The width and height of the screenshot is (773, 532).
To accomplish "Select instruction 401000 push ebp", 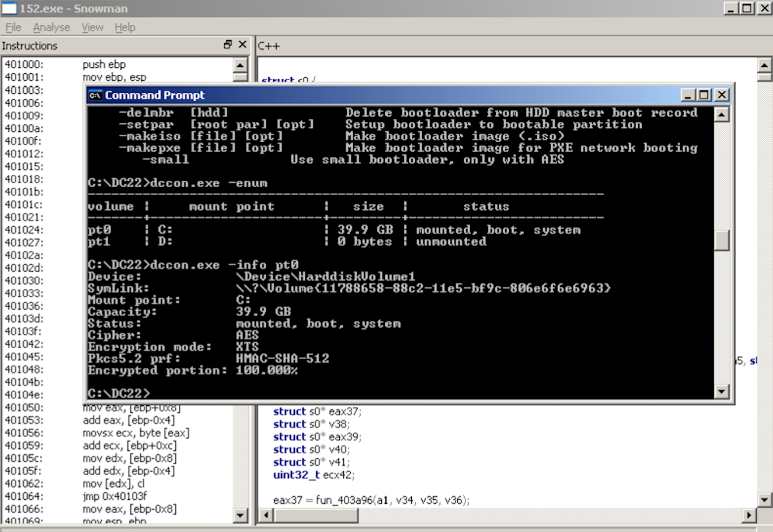I will [x=104, y=64].
